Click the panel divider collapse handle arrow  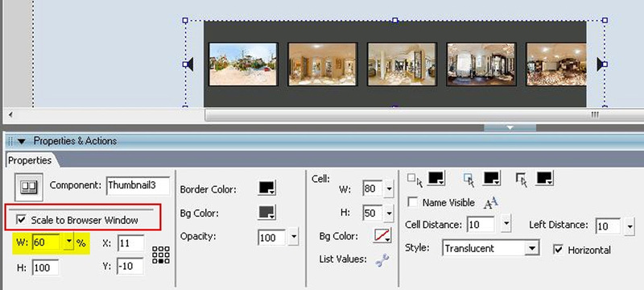pos(510,128)
